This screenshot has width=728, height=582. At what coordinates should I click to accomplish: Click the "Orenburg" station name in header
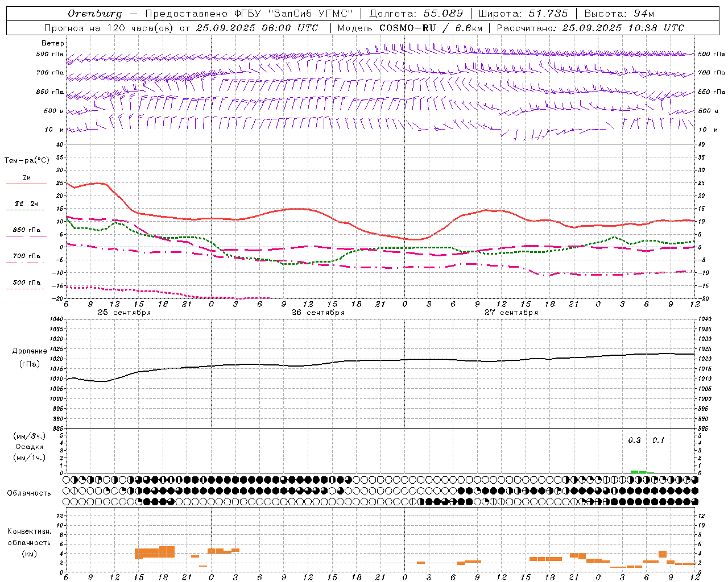94,14
